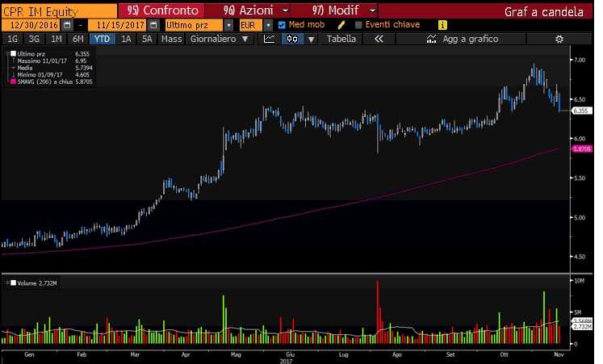The image size is (603, 364).
Task: Select the 1M time range
Action: [x=57, y=39]
